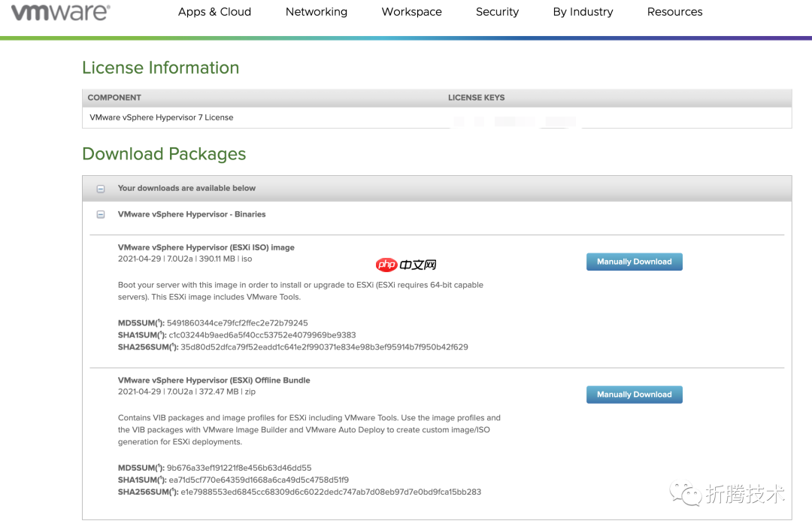The width and height of the screenshot is (812, 530).
Task: Click the COMPONENT column header
Action: [114, 98]
